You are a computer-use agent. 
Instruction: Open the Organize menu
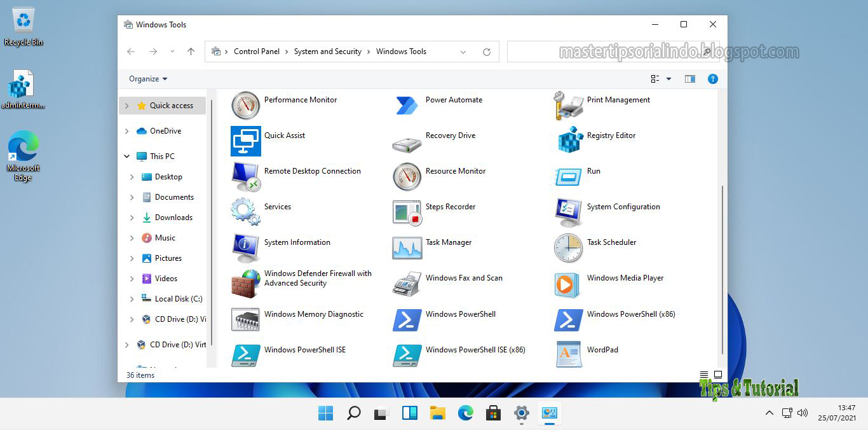[147, 78]
